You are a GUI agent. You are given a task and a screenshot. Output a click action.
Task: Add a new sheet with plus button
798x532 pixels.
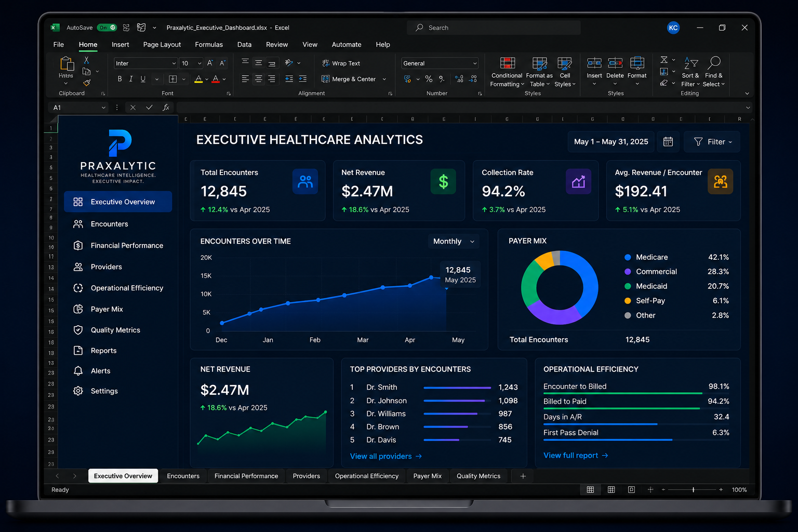[523, 476]
